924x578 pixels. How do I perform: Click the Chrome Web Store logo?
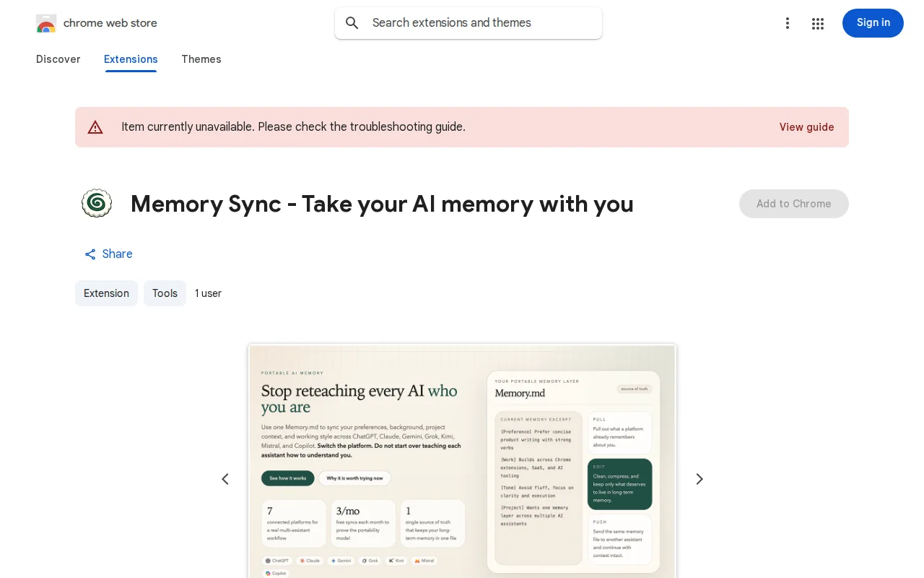tap(46, 23)
